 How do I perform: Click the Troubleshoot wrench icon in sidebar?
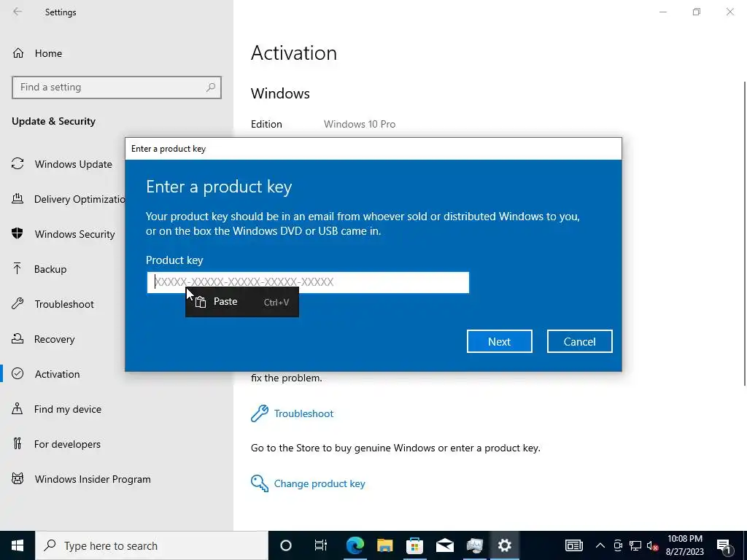tap(18, 303)
